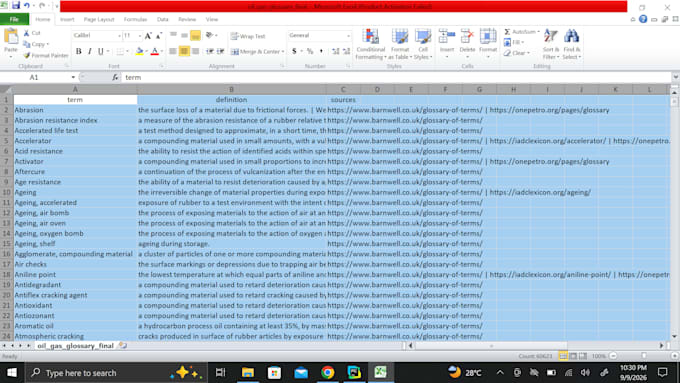Click the AutoSum sigma icon
The image size is (680, 383).
(507, 32)
